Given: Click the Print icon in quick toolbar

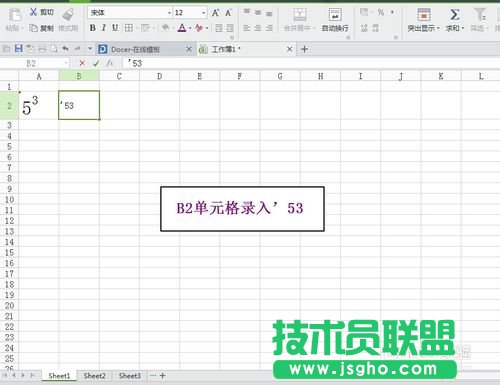Looking at the screenshot, I should coord(42,49).
